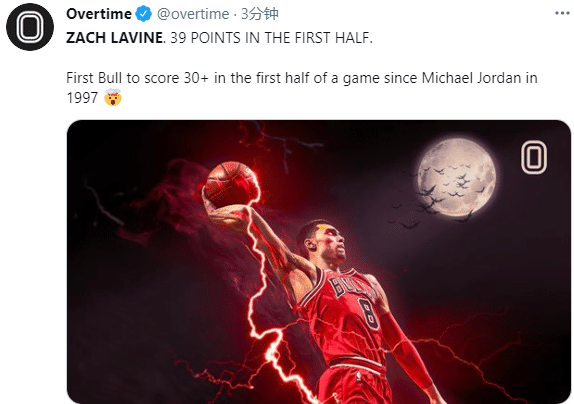Open the @overtime handle link
The height and width of the screenshot is (404, 574).
193,14
